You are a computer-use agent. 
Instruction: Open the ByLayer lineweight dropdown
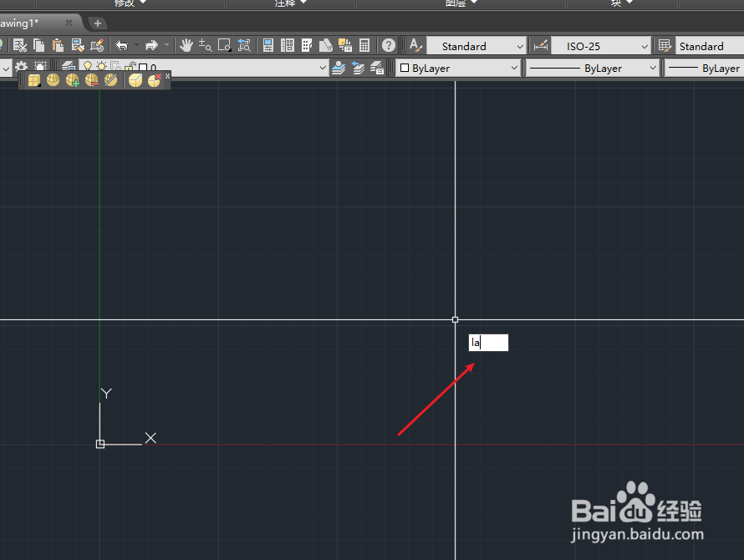coord(705,69)
